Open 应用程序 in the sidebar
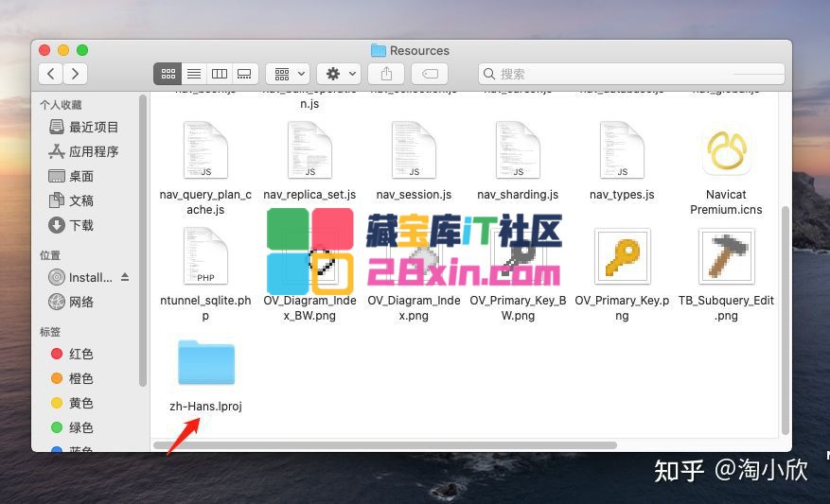830x504 pixels. (x=83, y=152)
